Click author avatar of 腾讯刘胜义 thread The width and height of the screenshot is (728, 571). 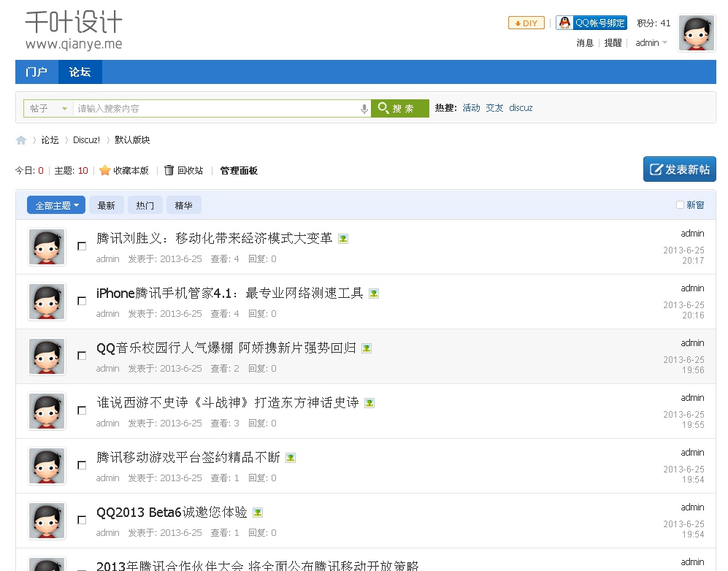click(47, 247)
